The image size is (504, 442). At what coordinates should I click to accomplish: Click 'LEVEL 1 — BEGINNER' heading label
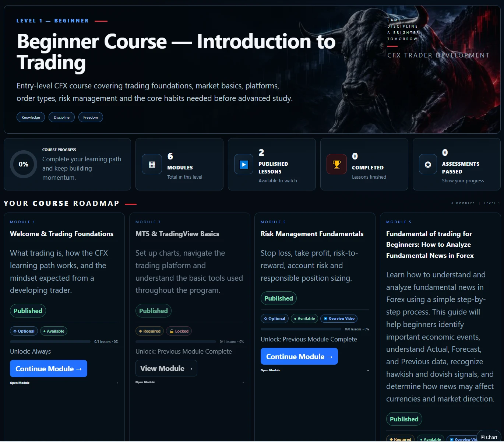coord(53,21)
